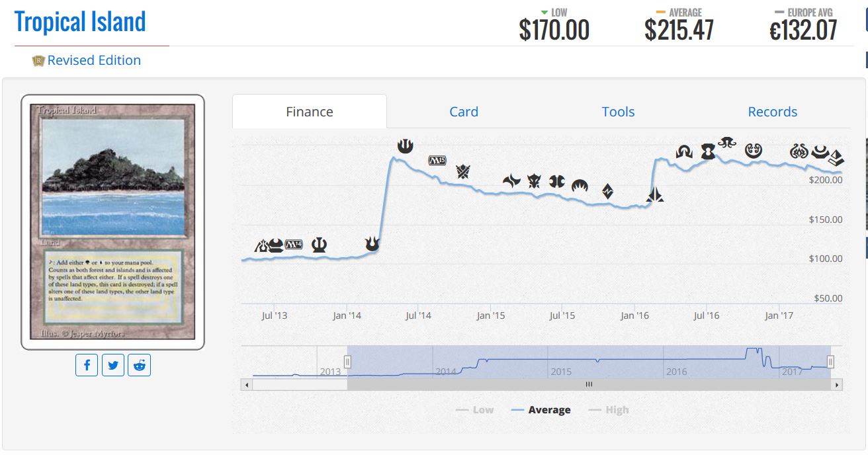
Task: Click the crossed-swords set symbol on chart
Action: click(x=462, y=172)
